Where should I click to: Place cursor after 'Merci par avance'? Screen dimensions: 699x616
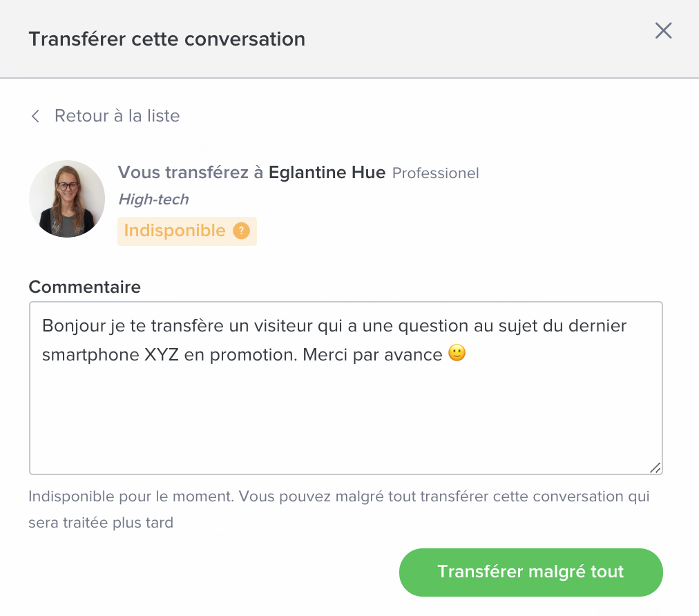point(443,355)
